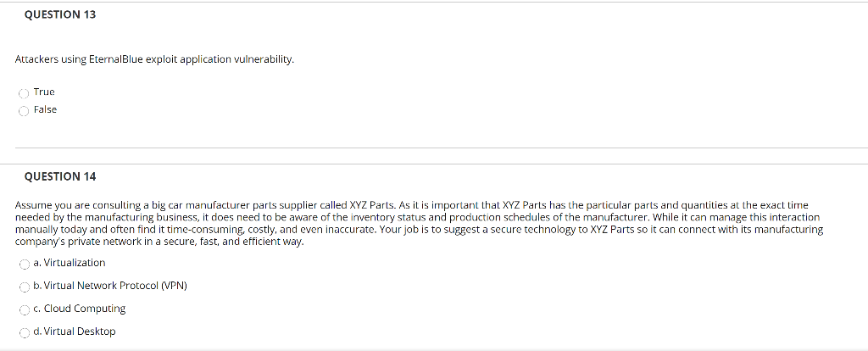The height and width of the screenshot is (351, 868).
Task: Choose the radio circle for a. Virtualization
Action: click(24, 265)
